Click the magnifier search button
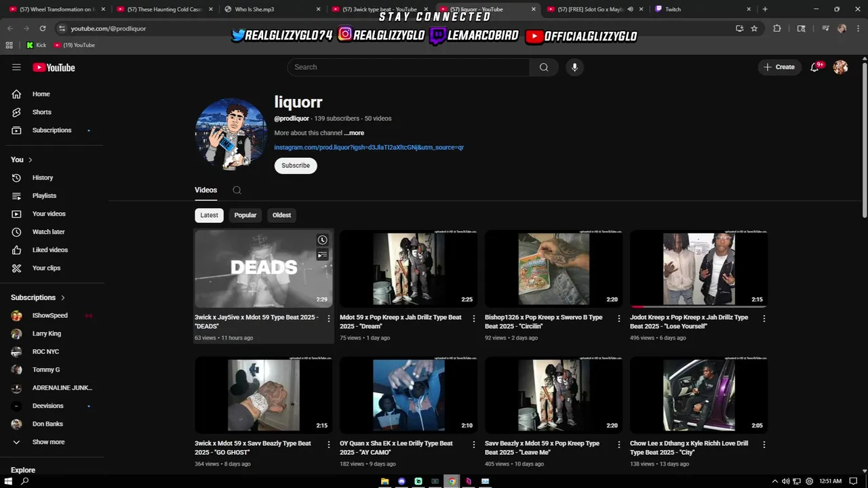Image resolution: width=868 pixels, height=488 pixels. click(544, 67)
